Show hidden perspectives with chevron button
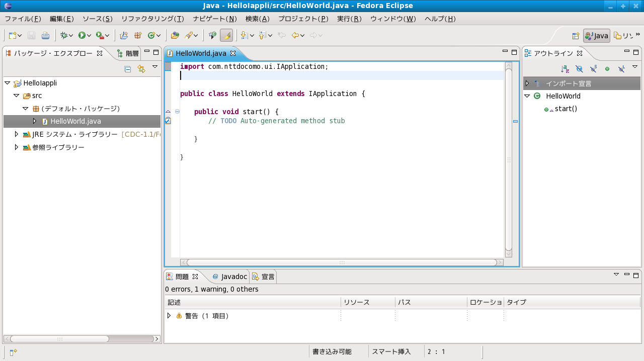Viewport: 644px width, 361px height. (638, 35)
